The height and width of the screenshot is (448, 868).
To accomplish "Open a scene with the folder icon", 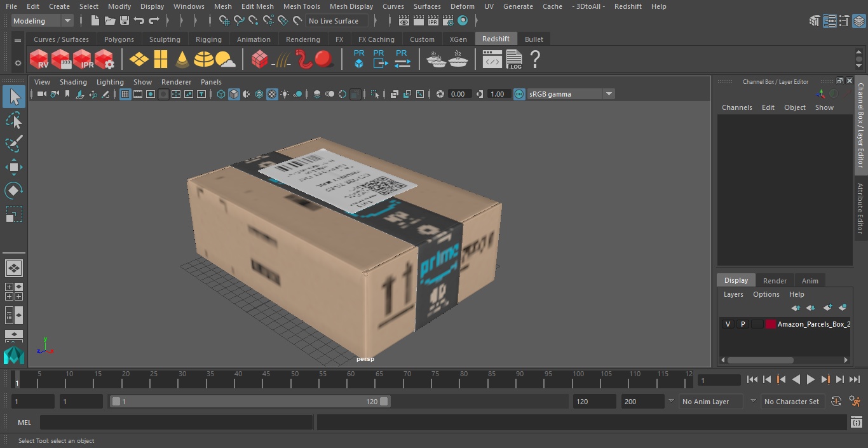I will pos(110,21).
